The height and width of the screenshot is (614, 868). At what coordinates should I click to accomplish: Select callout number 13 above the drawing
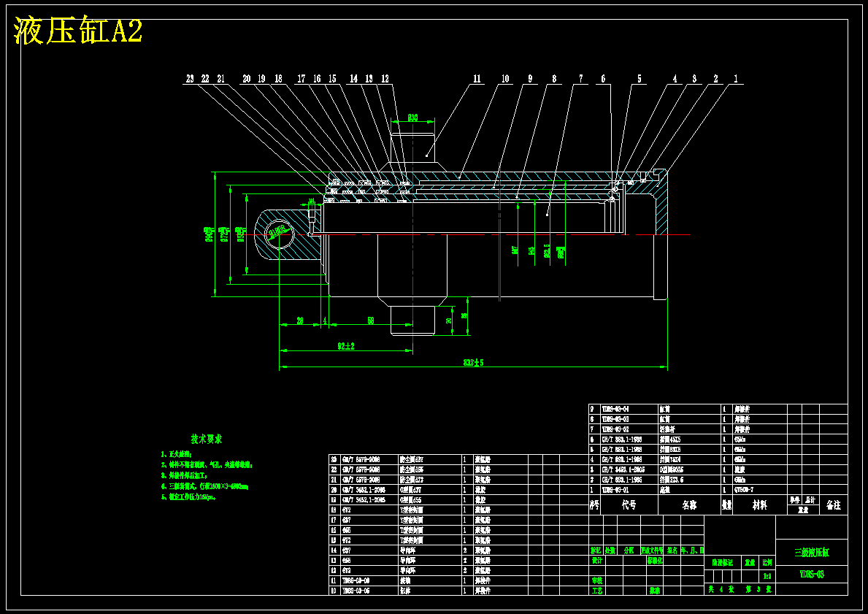(369, 79)
